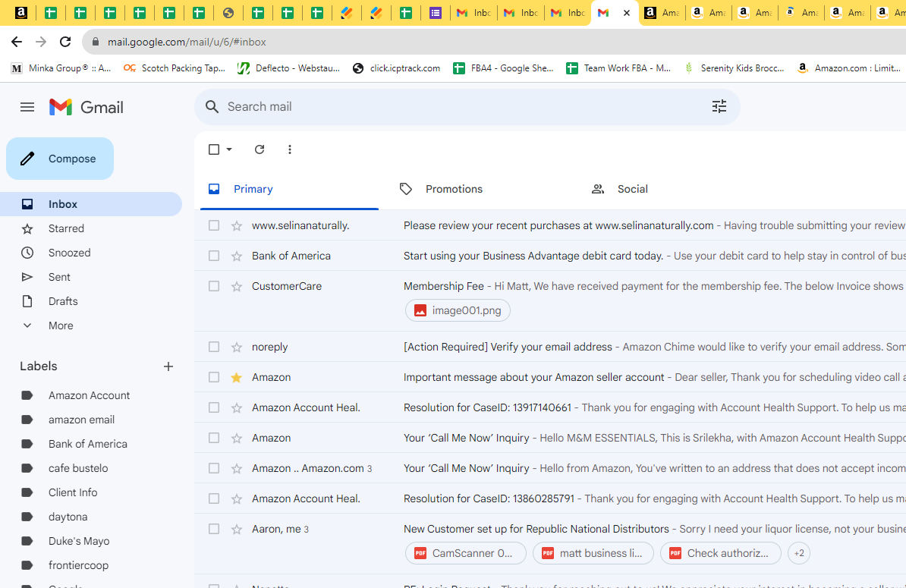
Task: Open the frontiercoop label
Action: pos(78,565)
